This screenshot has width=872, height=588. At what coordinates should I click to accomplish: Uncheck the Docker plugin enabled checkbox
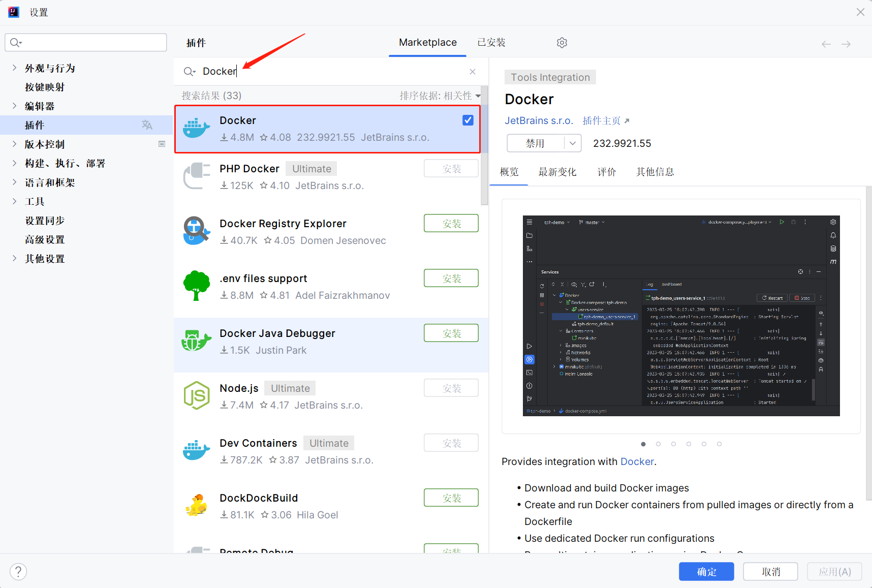(468, 120)
